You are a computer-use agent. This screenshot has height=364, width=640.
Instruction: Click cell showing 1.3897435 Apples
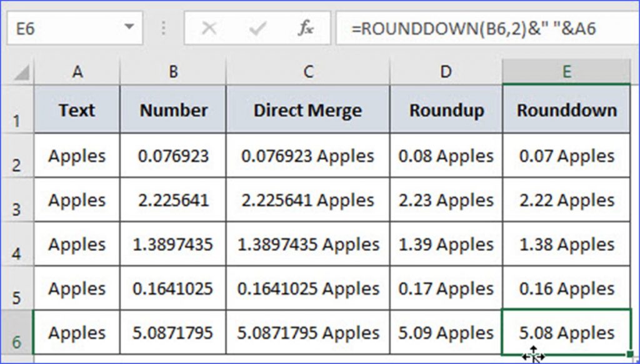[308, 245]
